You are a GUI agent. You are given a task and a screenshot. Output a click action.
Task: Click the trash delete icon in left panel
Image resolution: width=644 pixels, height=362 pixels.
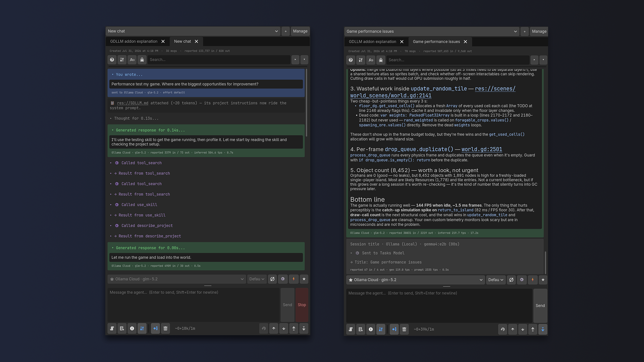[x=165, y=328]
